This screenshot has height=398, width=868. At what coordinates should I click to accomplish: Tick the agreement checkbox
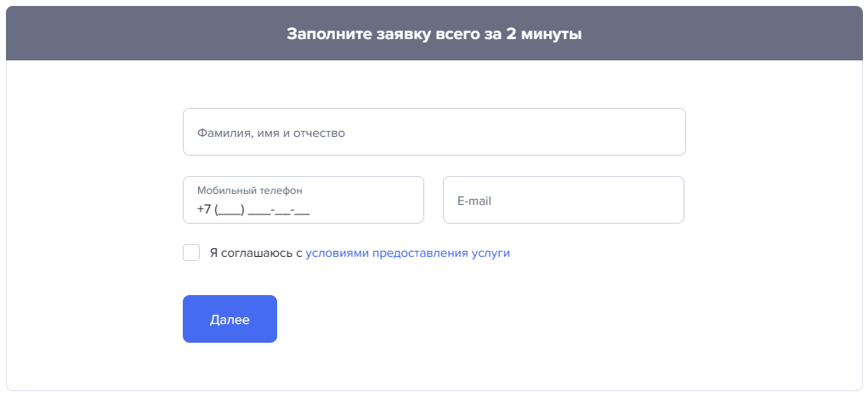point(191,253)
